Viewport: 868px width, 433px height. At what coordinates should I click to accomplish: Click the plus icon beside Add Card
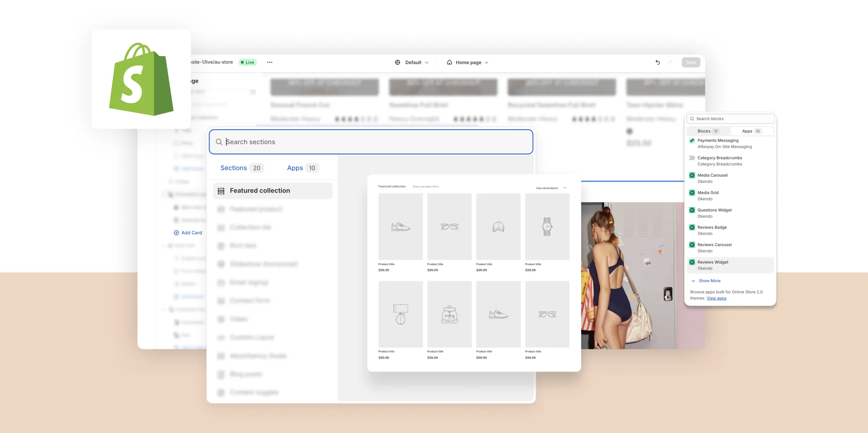(x=176, y=233)
